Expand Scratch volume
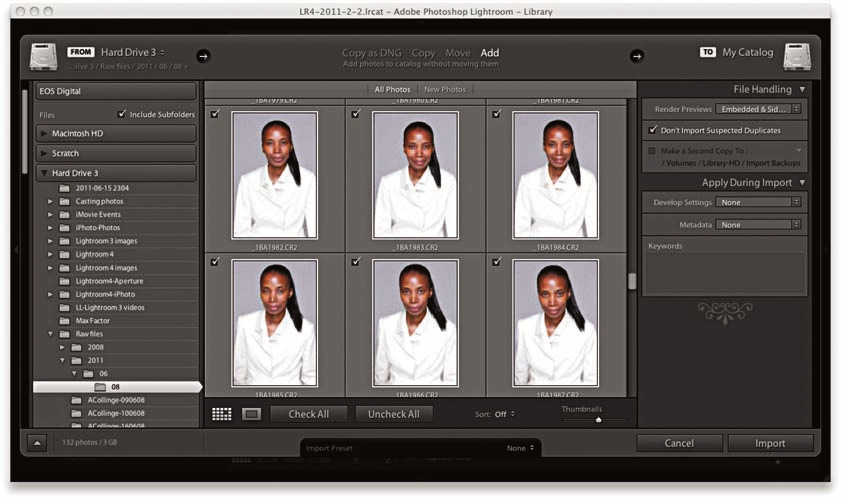The image size is (841, 499). 44,153
